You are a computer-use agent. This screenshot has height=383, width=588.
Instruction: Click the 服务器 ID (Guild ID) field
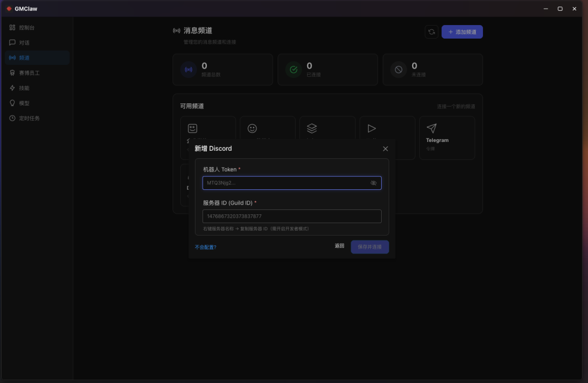click(292, 216)
